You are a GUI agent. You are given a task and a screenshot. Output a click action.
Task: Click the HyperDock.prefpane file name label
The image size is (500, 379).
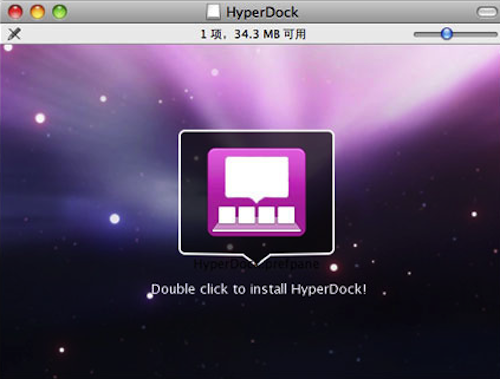[x=256, y=264]
